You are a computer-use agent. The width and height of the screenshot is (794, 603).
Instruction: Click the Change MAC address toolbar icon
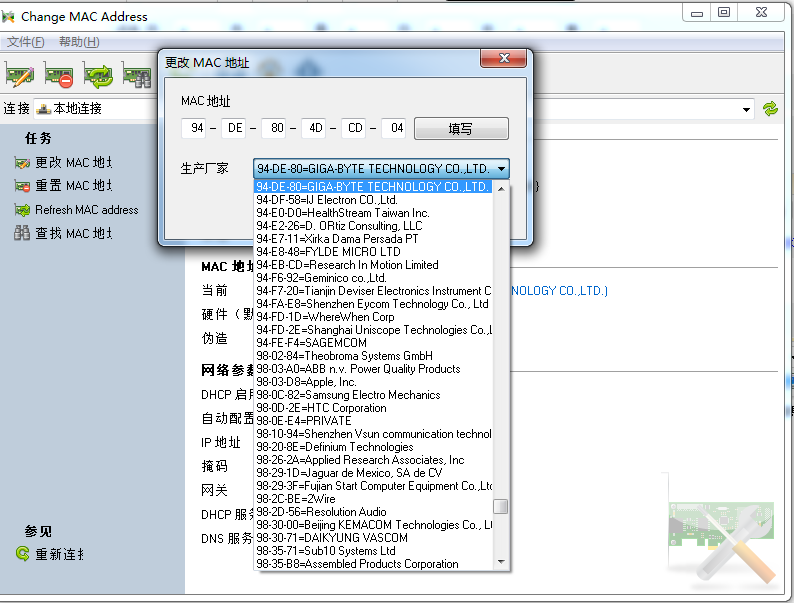(x=20, y=75)
